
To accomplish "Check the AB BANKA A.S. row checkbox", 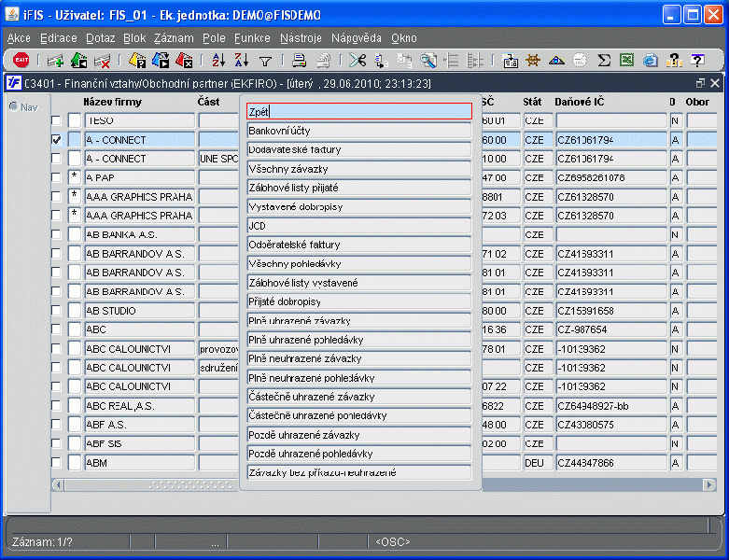I will [56, 234].
